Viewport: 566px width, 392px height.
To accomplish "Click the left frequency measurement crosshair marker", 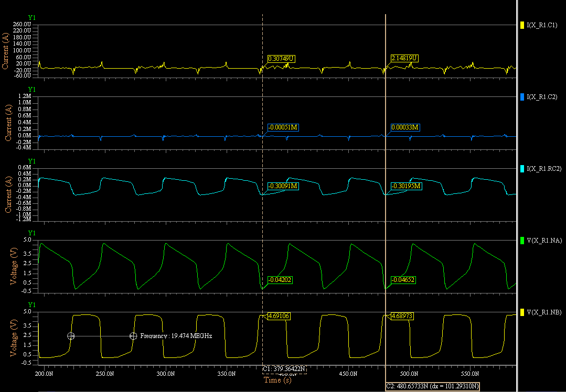I will pos(71,336).
